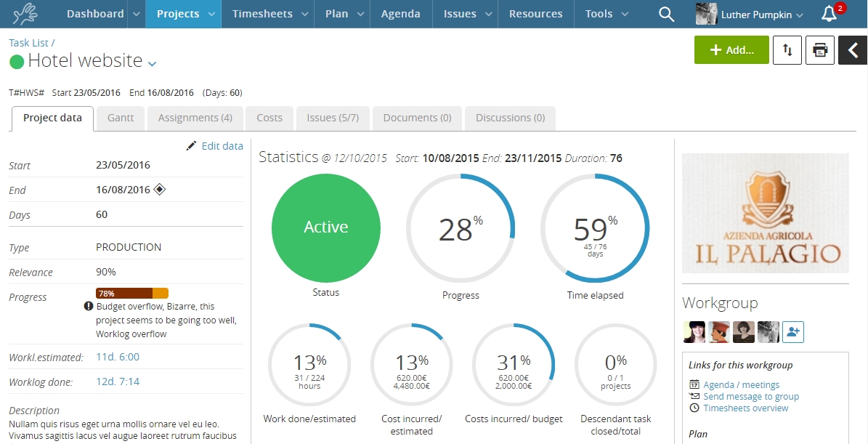Screen dimensions: 868x444
Task: Open the notifications bell
Action: (x=829, y=14)
